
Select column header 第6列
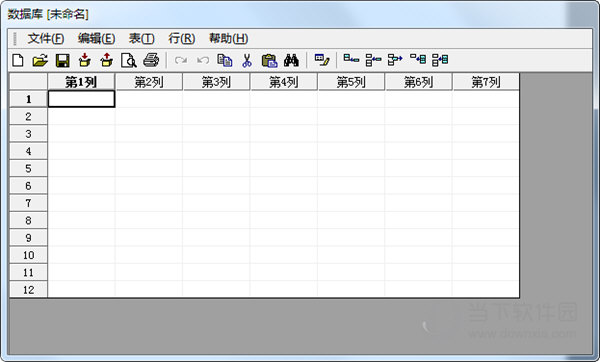[x=418, y=82]
